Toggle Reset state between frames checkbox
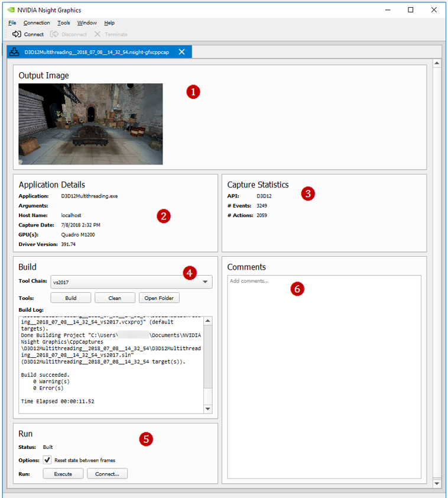Image resolution: width=448 pixels, height=498 pixels. pyautogui.click(x=47, y=460)
